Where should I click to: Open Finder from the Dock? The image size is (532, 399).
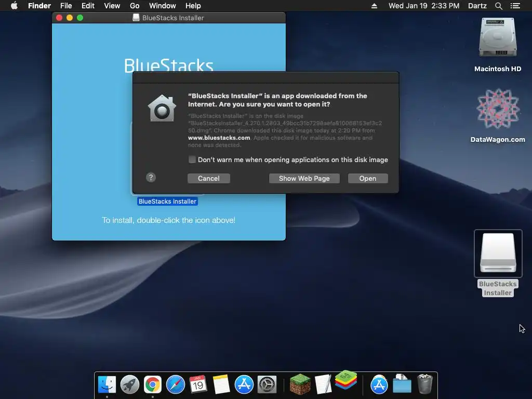click(107, 385)
